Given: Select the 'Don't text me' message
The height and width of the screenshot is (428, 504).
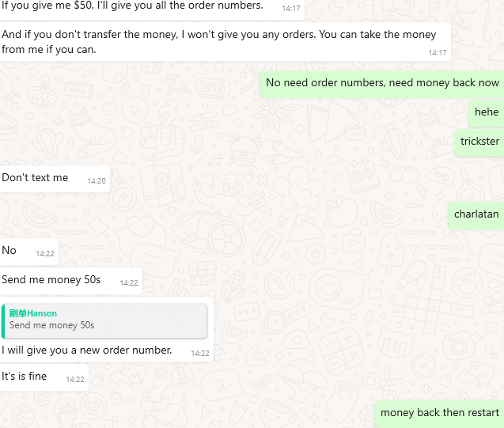Looking at the screenshot, I should pyautogui.click(x=55, y=179).
